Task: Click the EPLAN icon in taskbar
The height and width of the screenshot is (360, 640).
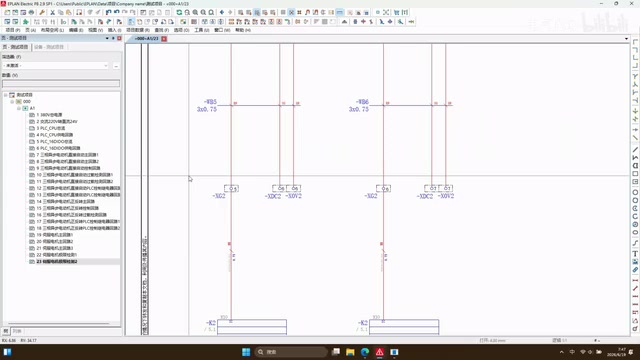Action: tap(380, 352)
